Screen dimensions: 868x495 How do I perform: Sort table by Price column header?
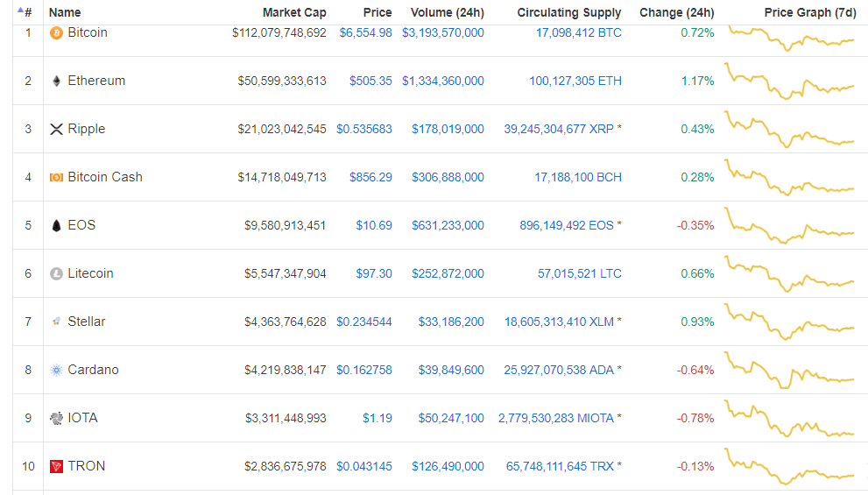(377, 12)
